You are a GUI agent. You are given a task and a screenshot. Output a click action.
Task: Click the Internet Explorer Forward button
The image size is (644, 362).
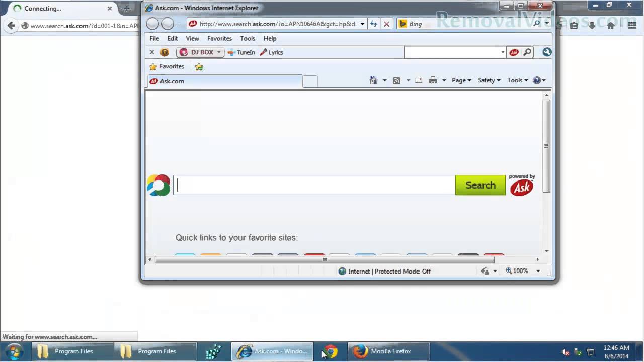point(168,24)
